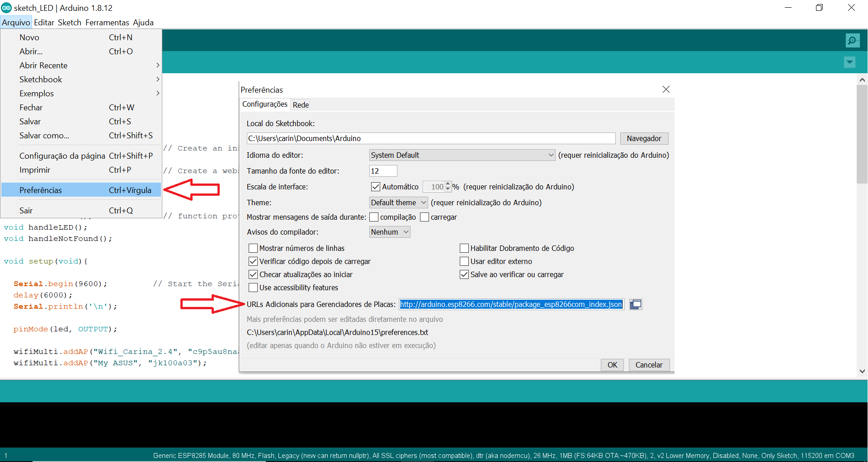The height and width of the screenshot is (462, 868).
Task: Open Configuração da página entry
Action: click(x=81, y=156)
